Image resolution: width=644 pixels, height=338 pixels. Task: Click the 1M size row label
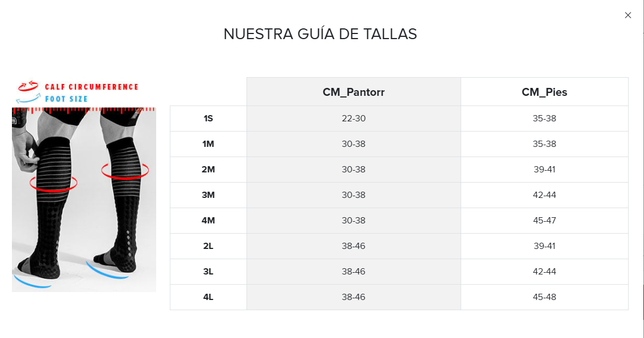coord(208,144)
